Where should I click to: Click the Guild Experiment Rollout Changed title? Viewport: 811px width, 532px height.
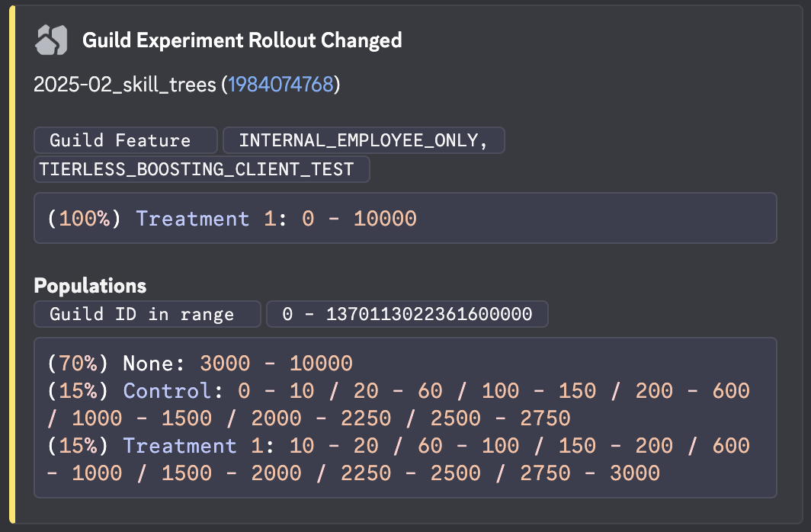click(x=242, y=40)
